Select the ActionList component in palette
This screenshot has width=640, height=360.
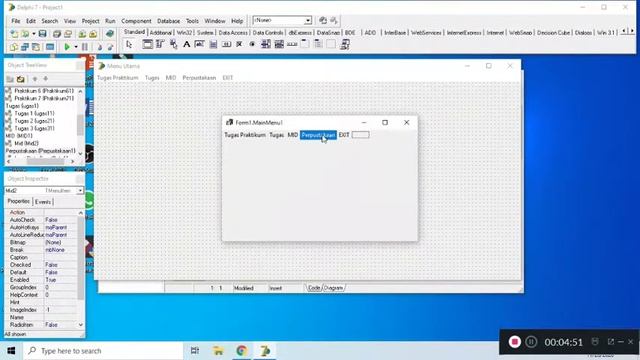(344, 44)
